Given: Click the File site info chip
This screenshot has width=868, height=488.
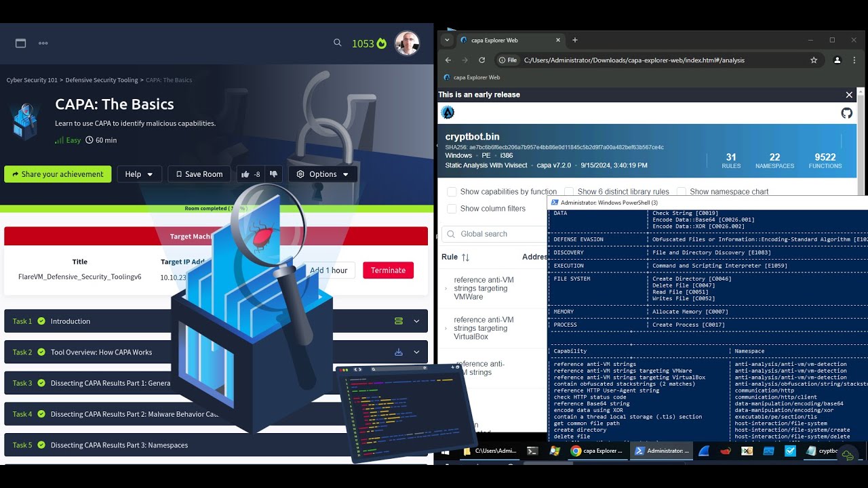Looking at the screenshot, I should point(508,60).
